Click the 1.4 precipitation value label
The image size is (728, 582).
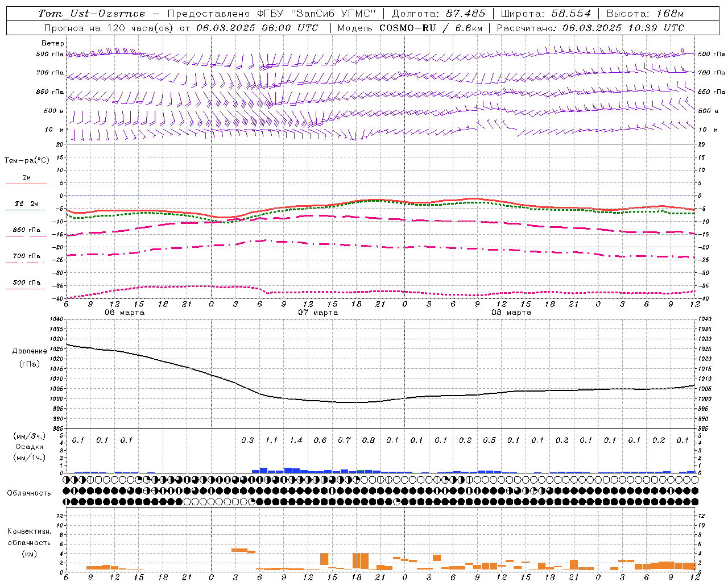pyautogui.click(x=296, y=440)
